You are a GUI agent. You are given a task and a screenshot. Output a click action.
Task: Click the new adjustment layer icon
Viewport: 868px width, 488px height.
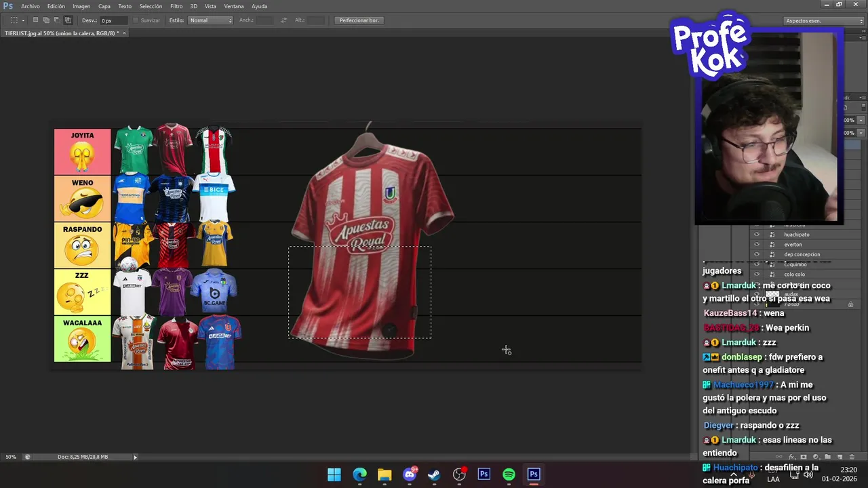[816, 457]
